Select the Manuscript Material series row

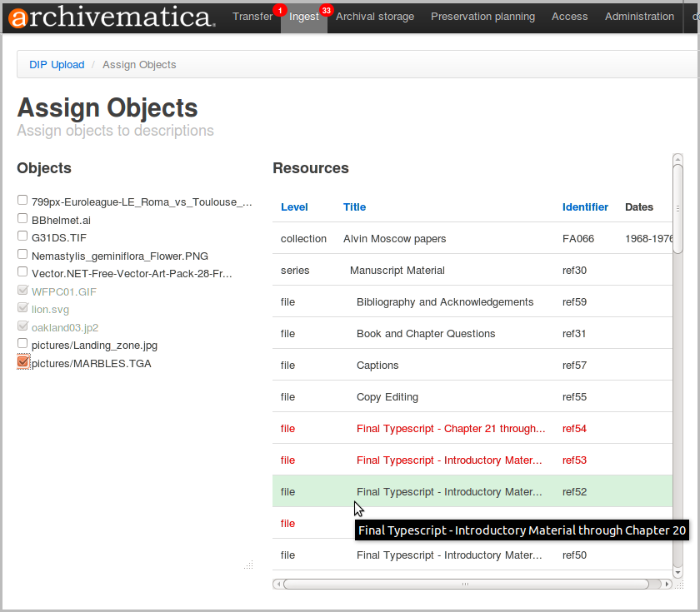click(x=397, y=271)
